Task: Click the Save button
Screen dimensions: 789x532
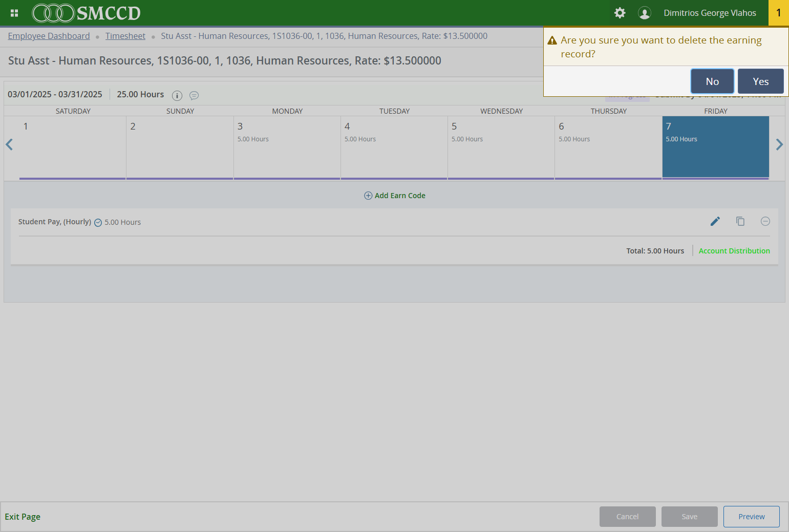Action: click(x=690, y=517)
